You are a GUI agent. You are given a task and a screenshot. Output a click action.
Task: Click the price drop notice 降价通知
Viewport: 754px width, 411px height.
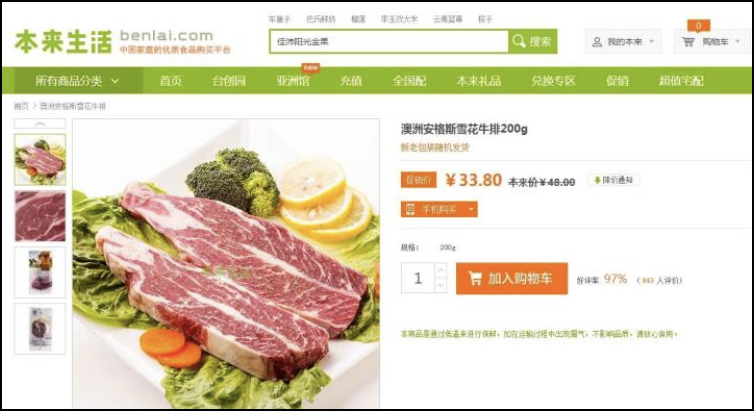[x=614, y=180]
